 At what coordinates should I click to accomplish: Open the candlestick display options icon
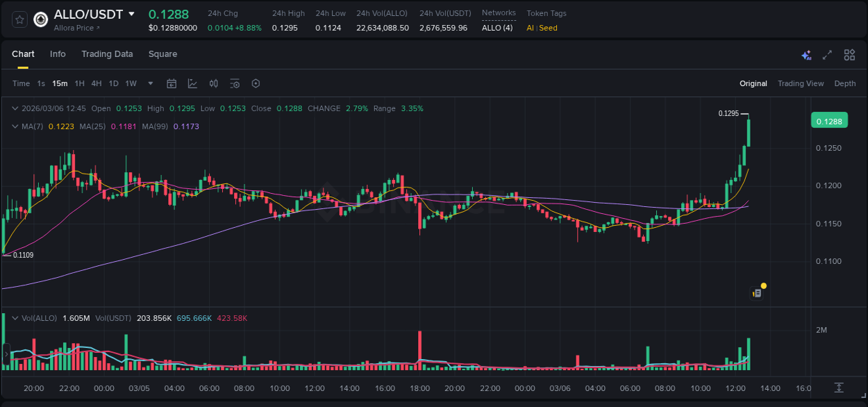(x=214, y=83)
